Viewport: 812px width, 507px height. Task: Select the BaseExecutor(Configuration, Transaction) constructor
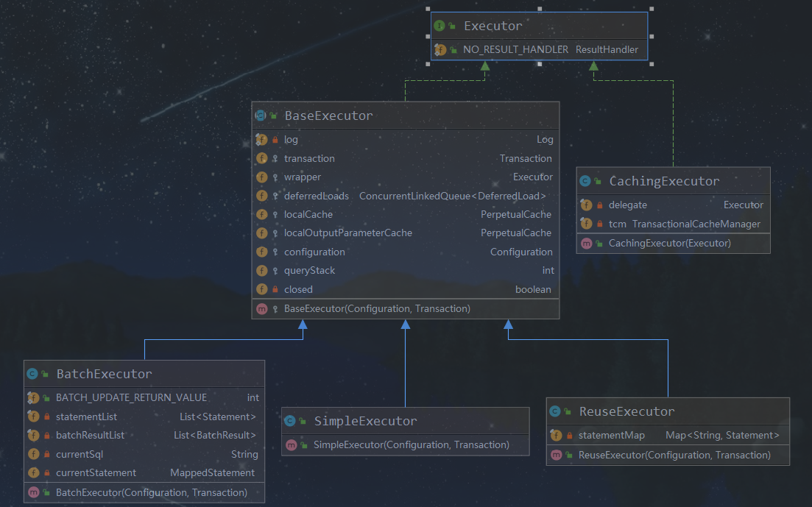[x=377, y=308]
